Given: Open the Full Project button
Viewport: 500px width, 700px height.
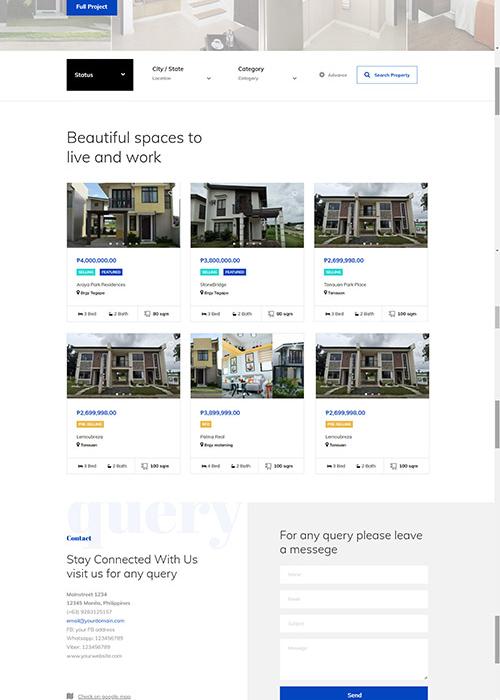Looking at the screenshot, I should (92, 7).
